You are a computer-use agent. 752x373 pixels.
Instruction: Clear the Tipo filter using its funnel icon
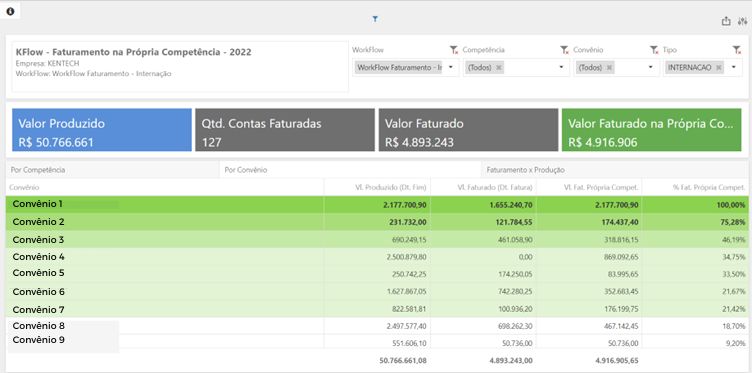(737, 50)
